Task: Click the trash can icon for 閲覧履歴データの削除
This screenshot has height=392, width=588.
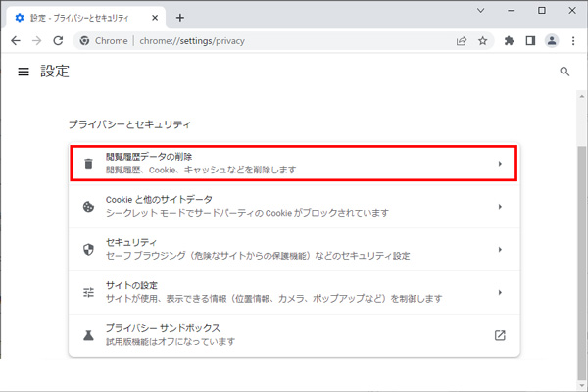Action: 88,164
